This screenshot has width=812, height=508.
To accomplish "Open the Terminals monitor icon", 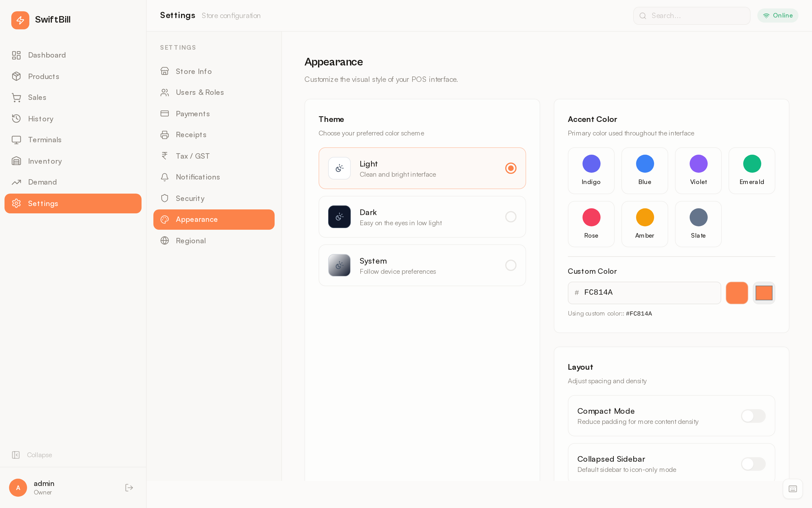I will click(x=16, y=140).
